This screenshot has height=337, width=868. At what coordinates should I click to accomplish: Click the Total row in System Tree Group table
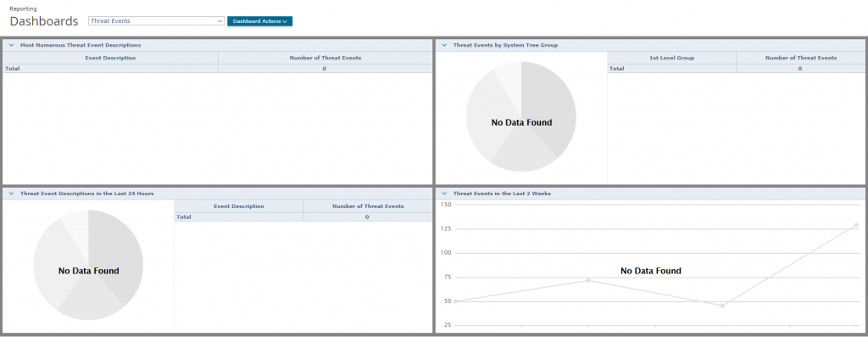click(737, 69)
